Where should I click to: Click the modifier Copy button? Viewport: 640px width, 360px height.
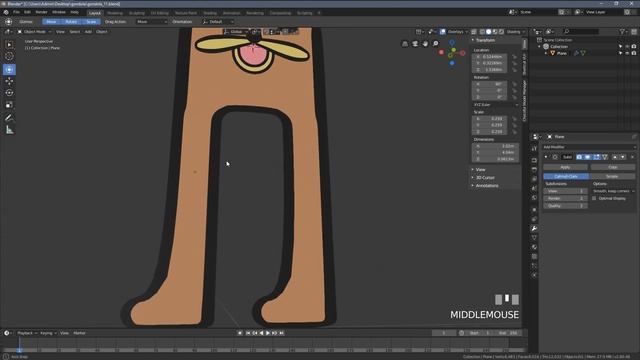[x=613, y=167]
